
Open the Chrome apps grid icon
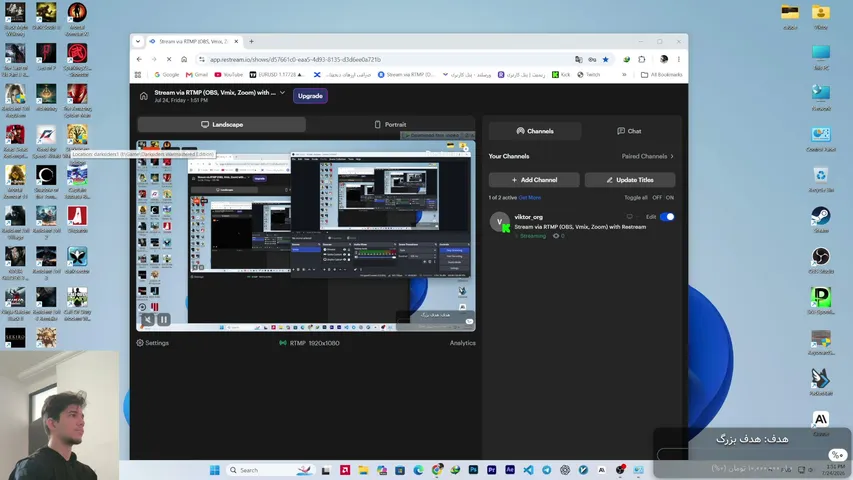[x=138, y=75]
